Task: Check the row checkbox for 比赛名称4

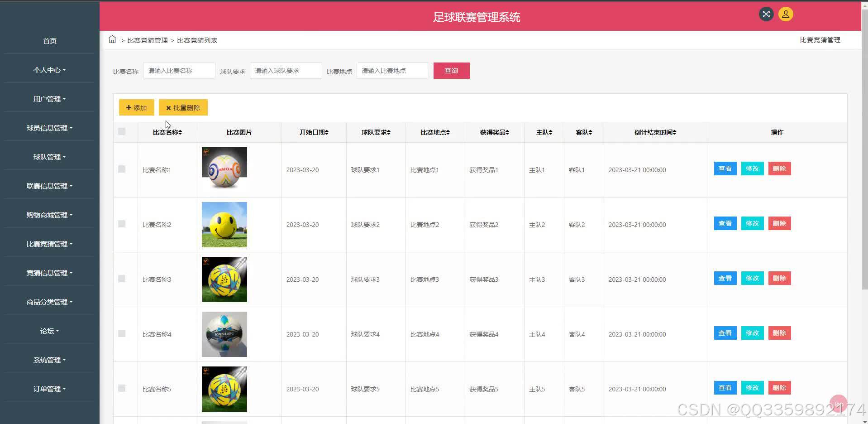Action: 122,333
